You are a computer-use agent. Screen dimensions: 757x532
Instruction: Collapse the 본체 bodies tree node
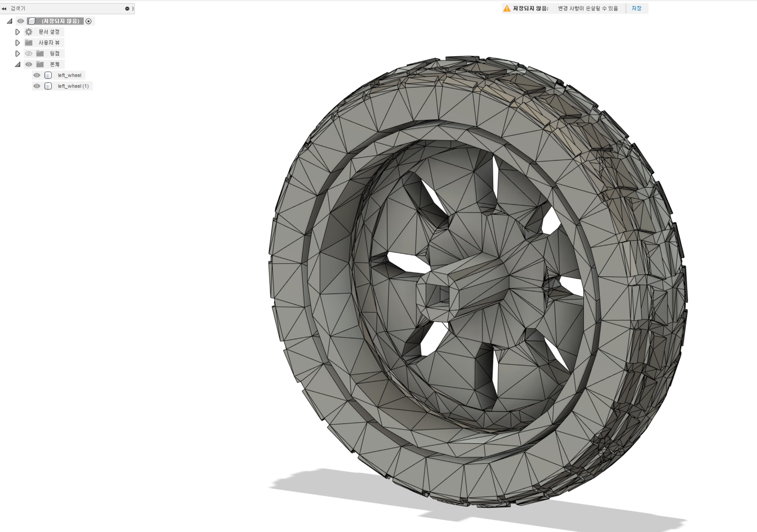tap(18, 64)
